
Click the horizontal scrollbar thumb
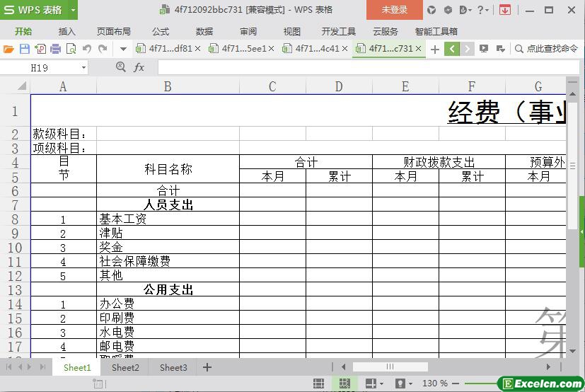pyautogui.click(x=390, y=367)
